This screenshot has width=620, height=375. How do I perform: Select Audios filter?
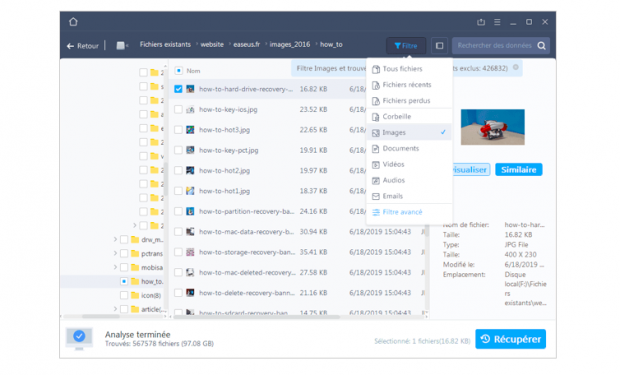[x=409, y=180]
